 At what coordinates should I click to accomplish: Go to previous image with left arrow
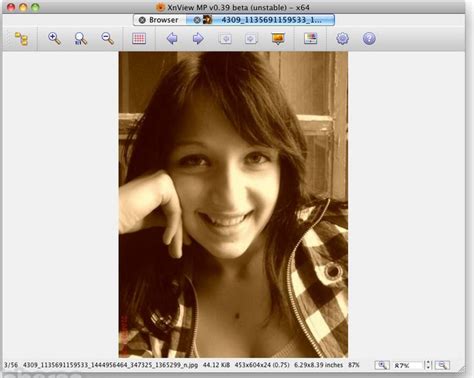(172, 39)
